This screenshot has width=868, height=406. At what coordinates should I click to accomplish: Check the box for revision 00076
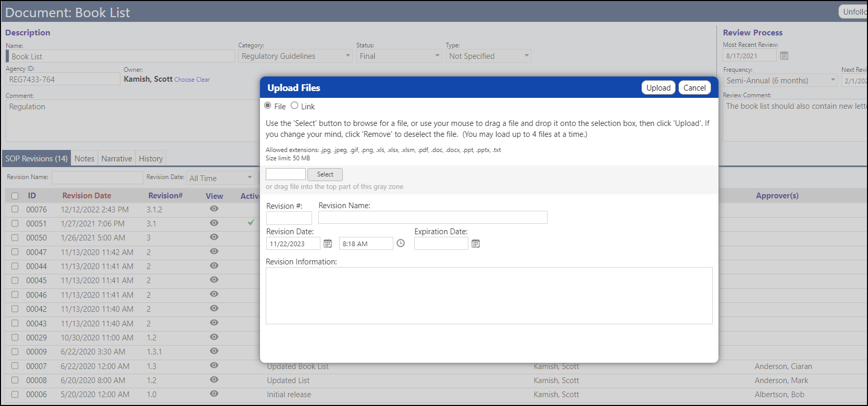(15, 209)
